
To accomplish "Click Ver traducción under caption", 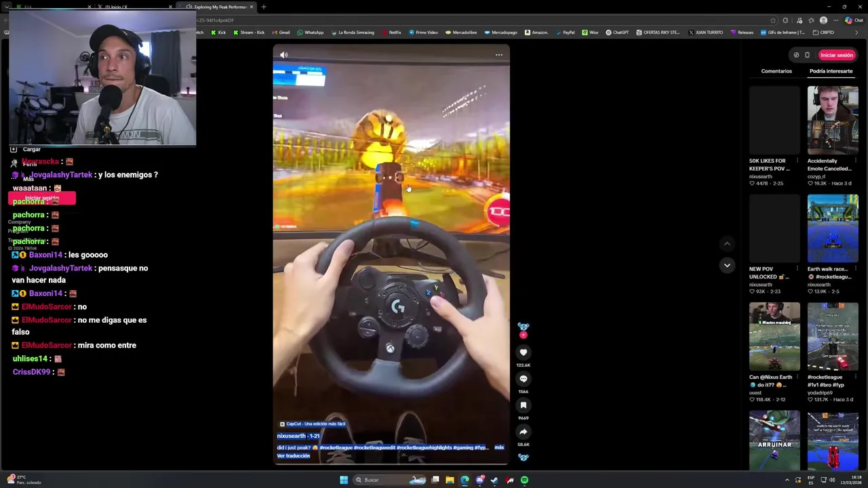I will (293, 455).
